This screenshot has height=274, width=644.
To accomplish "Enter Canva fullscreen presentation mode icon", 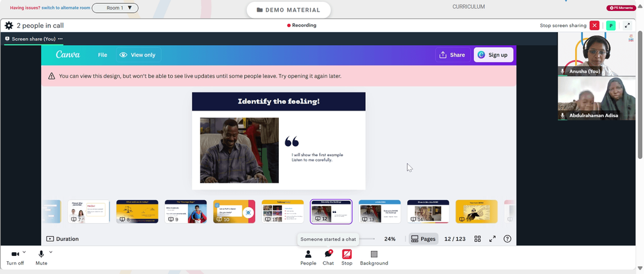I will (x=493, y=239).
